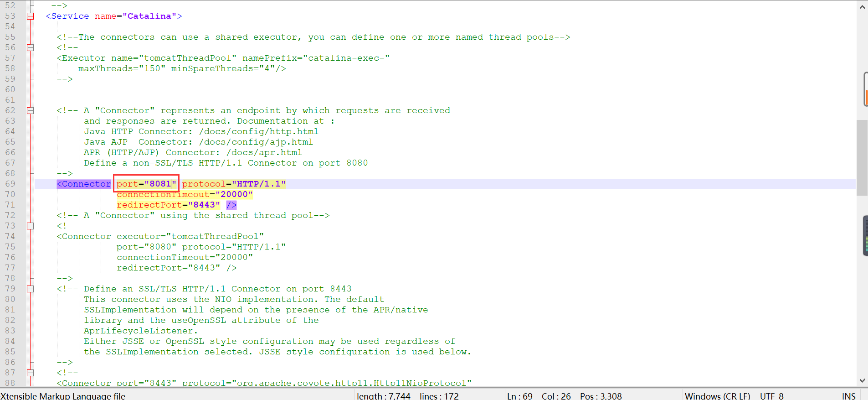The height and width of the screenshot is (400, 868).
Task: Click the vertical scrollbar thumb
Action: pos(862,157)
